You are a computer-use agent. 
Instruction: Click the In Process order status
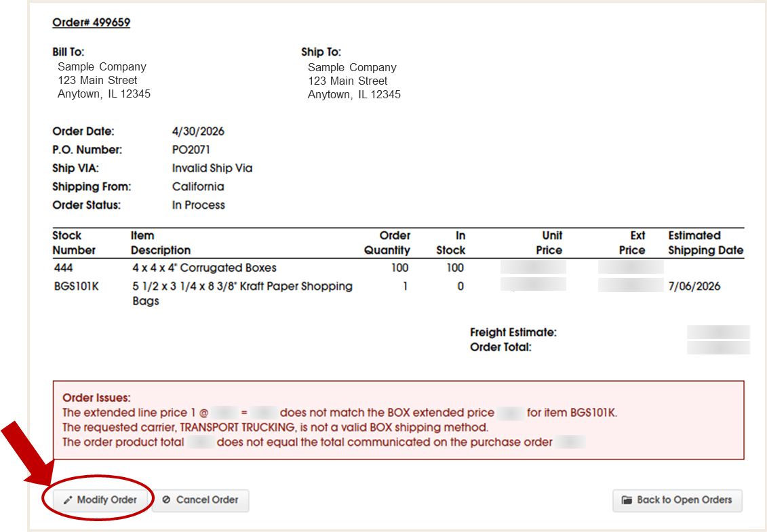coord(199,205)
